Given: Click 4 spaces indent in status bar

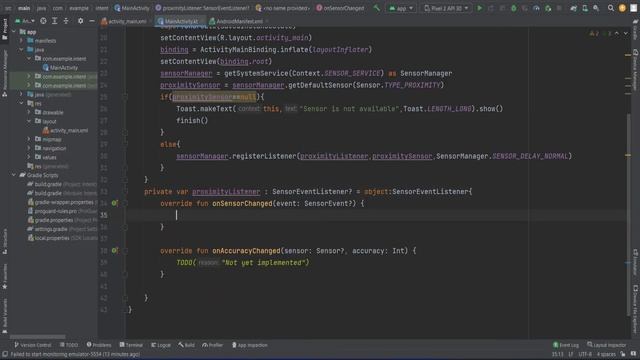Looking at the screenshot, I should [x=606, y=354].
